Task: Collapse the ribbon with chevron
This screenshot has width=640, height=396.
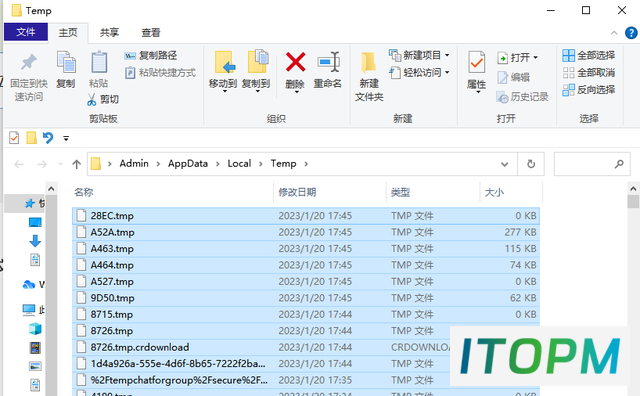Action: click(x=614, y=33)
